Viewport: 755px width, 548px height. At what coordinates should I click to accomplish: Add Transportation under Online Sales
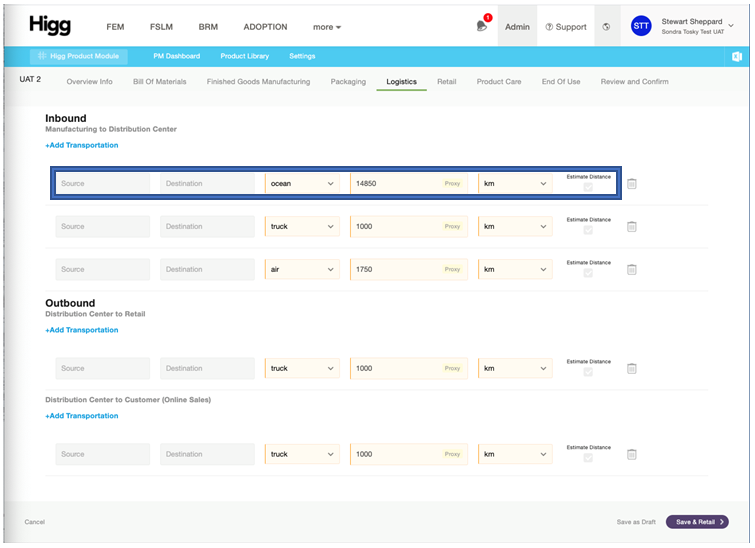82,416
